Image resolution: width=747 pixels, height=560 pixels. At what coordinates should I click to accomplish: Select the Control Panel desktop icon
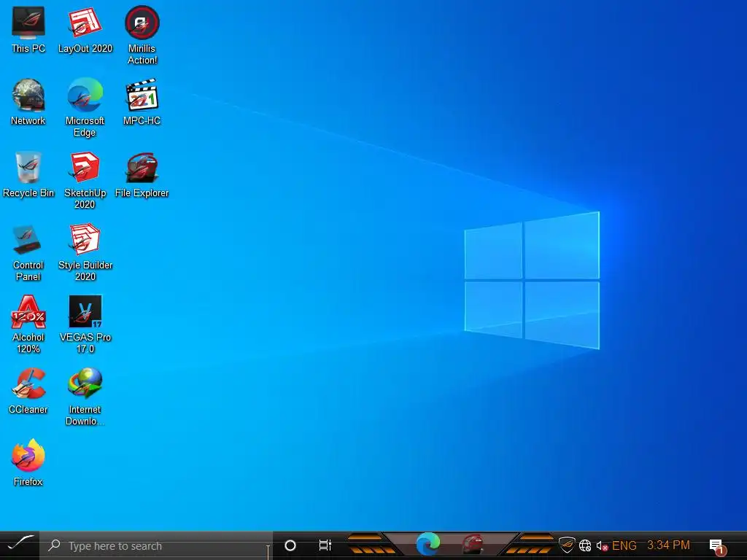[x=28, y=253]
